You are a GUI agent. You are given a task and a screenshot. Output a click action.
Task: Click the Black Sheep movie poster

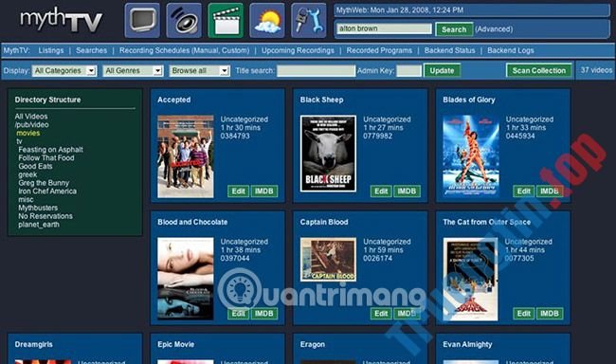[x=328, y=154]
